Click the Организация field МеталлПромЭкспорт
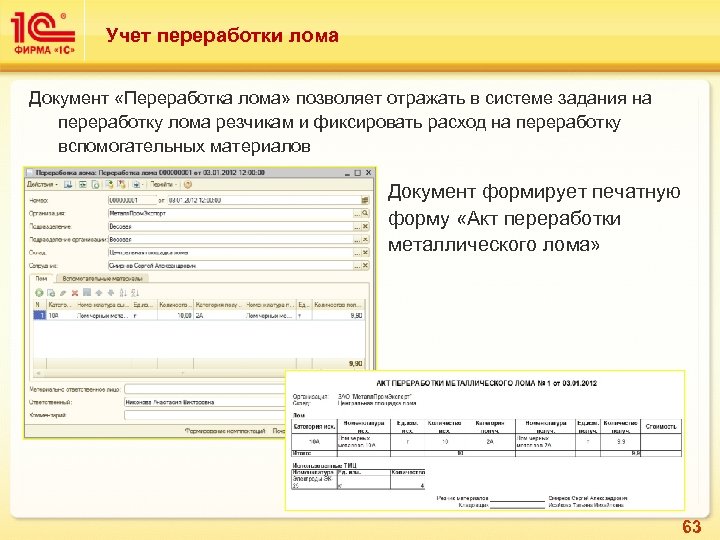The width and height of the screenshot is (720, 540). click(231, 213)
